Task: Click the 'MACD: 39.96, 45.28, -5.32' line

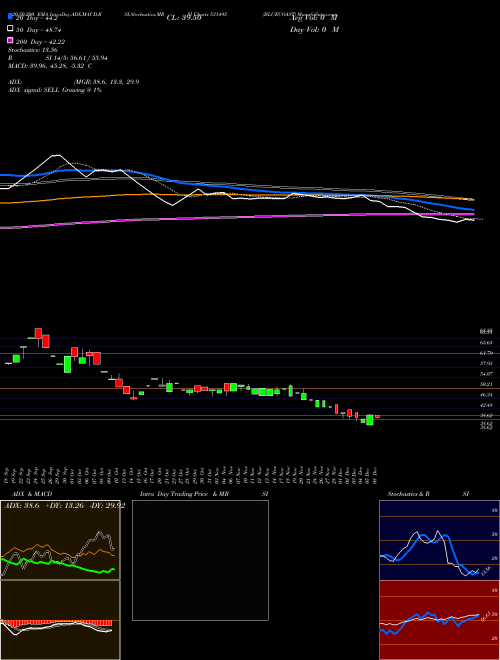Action: 50,66
